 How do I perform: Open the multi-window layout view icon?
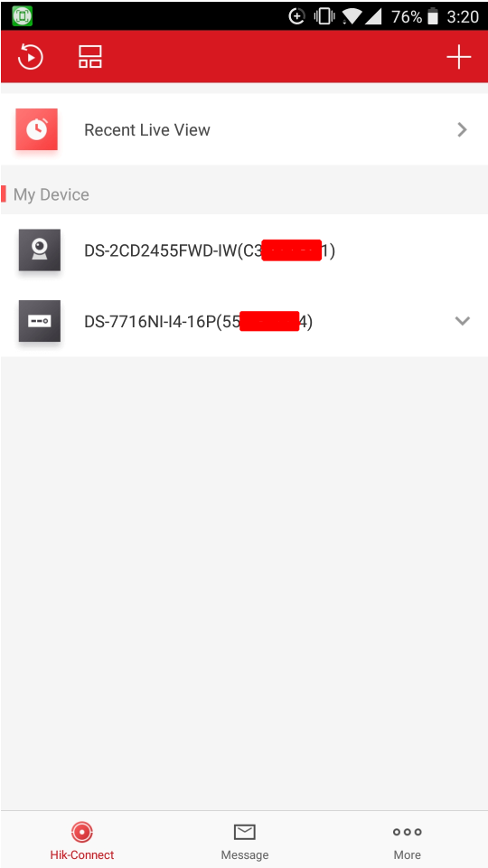(x=90, y=57)
